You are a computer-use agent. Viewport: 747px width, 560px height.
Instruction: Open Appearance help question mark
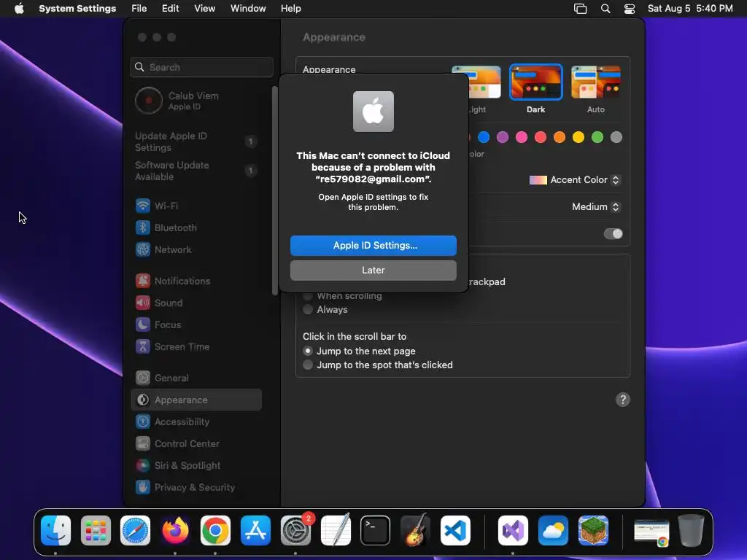click(623, 400)
